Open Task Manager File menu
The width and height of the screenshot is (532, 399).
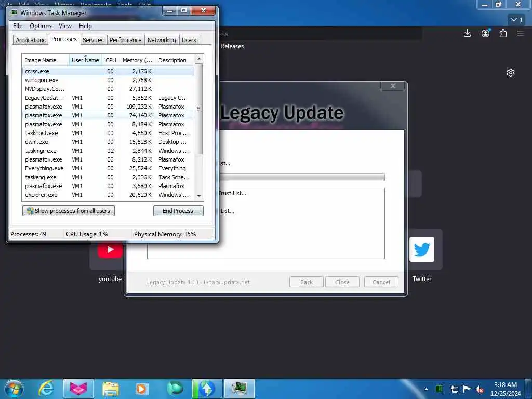[x=18, y=26]
